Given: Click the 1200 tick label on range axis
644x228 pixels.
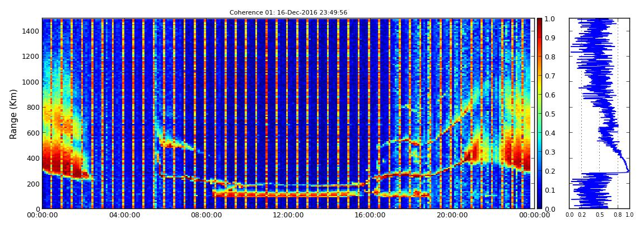Looking at the screenshot, I should 30,56.
